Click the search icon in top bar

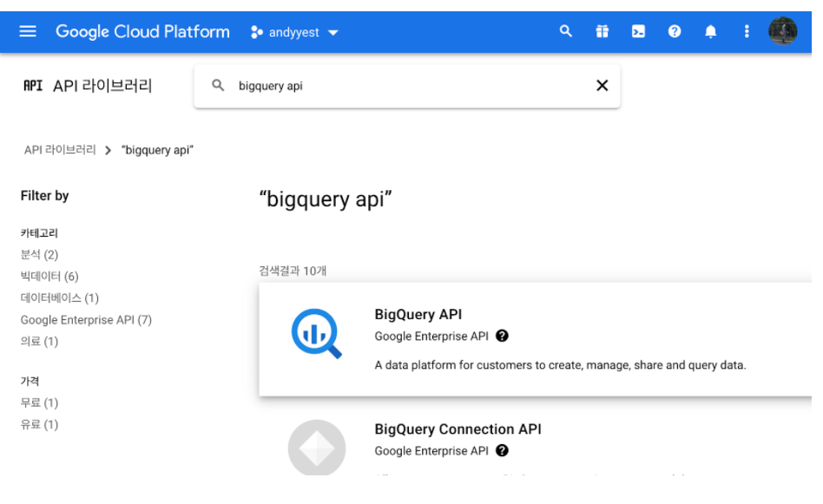pyautogui.click(x=566, y=31)
